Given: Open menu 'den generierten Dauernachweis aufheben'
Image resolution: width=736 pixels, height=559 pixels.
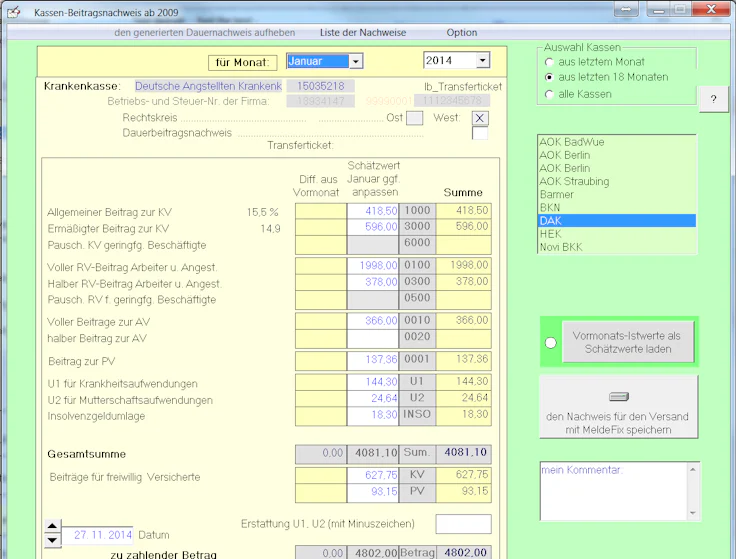Looking at the screenshot, I should pos(205,32).
